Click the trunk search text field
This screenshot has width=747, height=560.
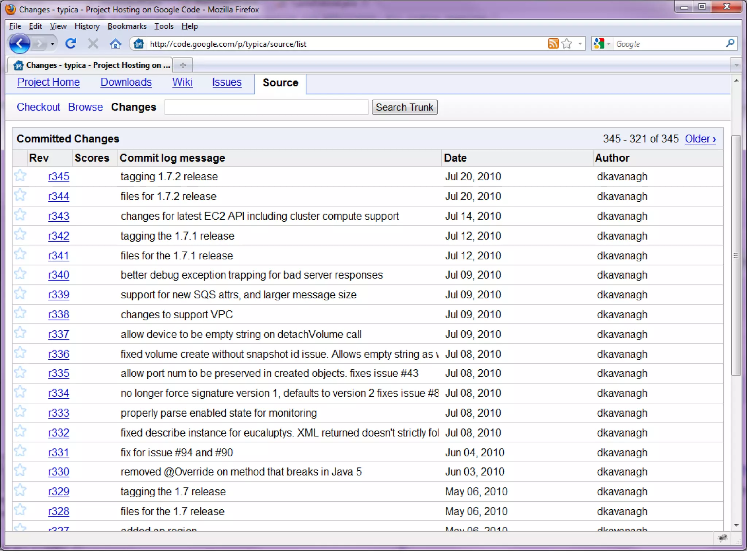(266, 108)
